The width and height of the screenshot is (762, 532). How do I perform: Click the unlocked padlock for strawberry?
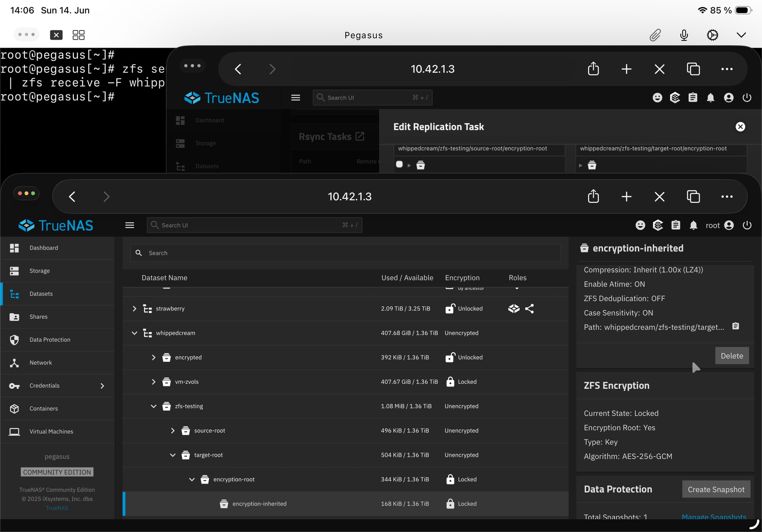pyautogui.click(x=450, y=308)
